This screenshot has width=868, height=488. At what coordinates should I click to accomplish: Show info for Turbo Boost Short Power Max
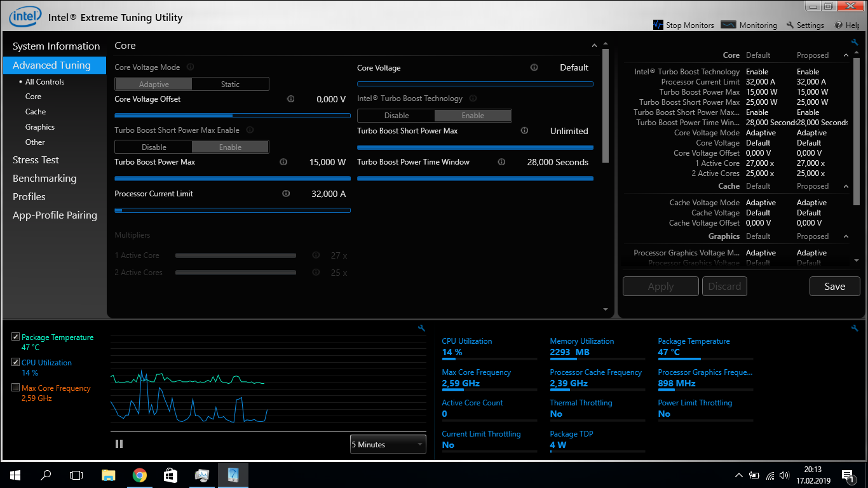point(524,130)
